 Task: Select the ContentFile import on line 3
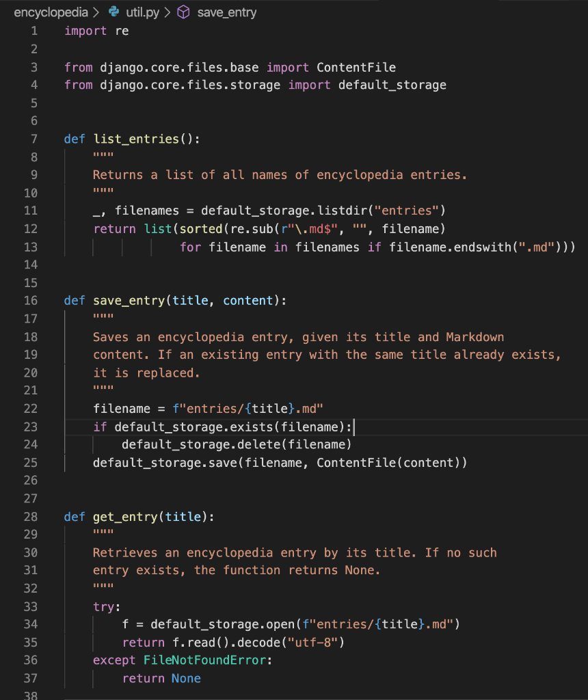point(356,67)
